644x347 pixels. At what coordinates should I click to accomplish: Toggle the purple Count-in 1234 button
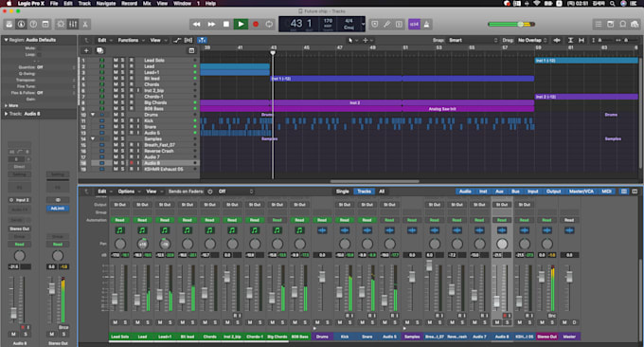click(x=414, y=25)
